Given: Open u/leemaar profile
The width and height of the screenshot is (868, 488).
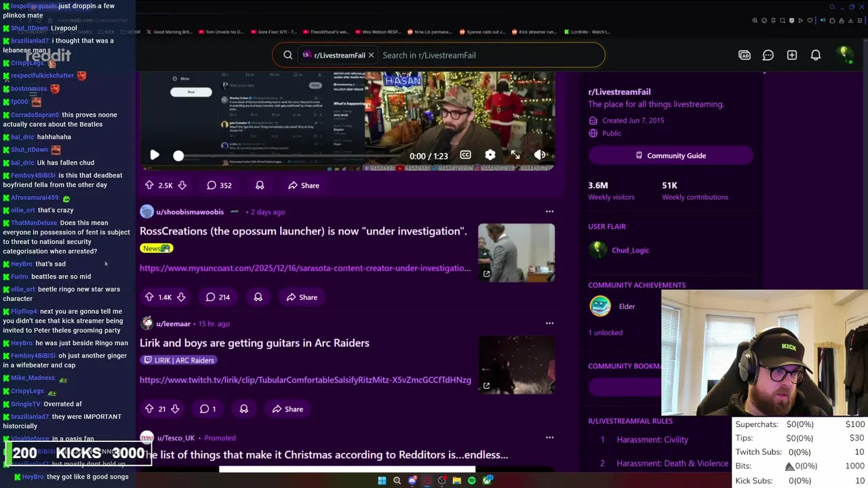Looking at the screenshot, I should click(x=174, y=323).
